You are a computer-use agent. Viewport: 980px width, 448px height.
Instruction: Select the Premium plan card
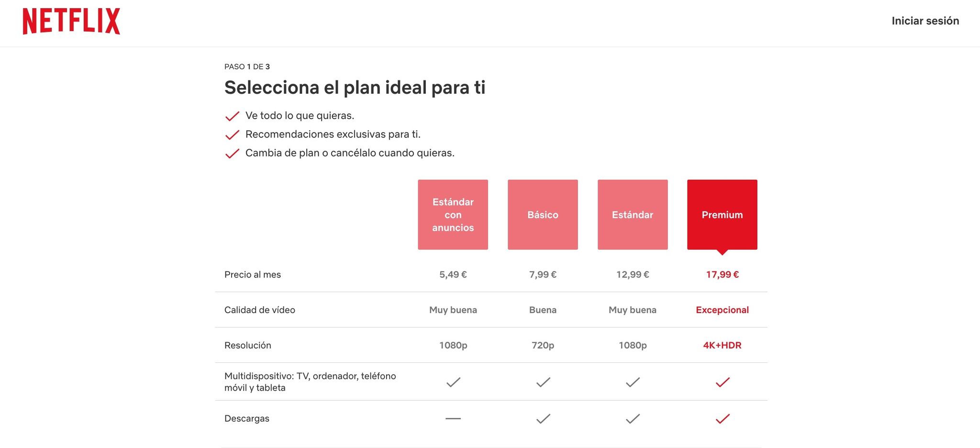point(722,214)
